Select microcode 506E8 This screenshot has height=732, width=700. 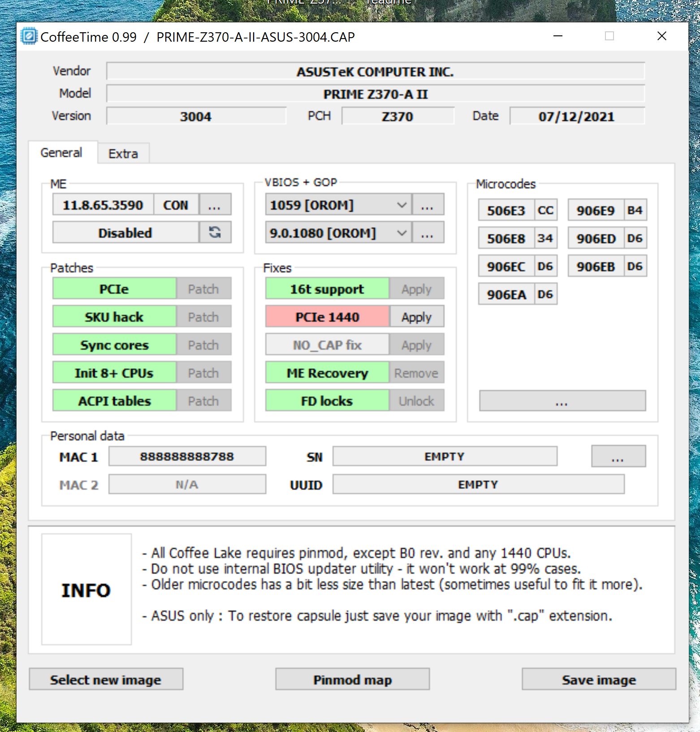point(506,238)
